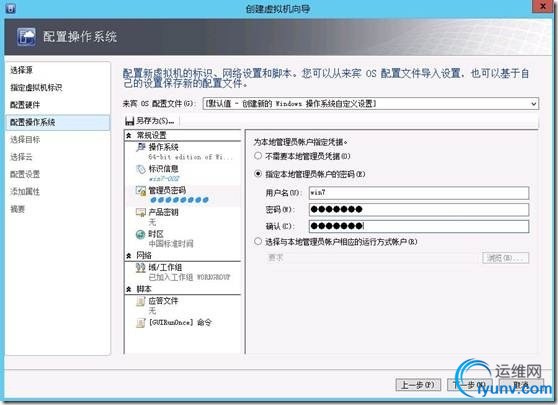Click the floppy disk icon beside 另存为
The height and width of the screenshot is (405, 558).
click(130, 121)
